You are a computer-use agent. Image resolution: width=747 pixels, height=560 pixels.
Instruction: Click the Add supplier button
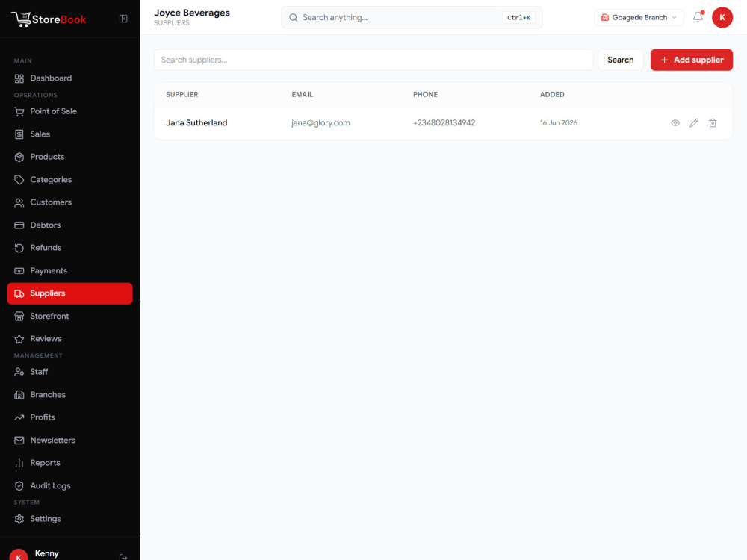(x=691, y=60)
